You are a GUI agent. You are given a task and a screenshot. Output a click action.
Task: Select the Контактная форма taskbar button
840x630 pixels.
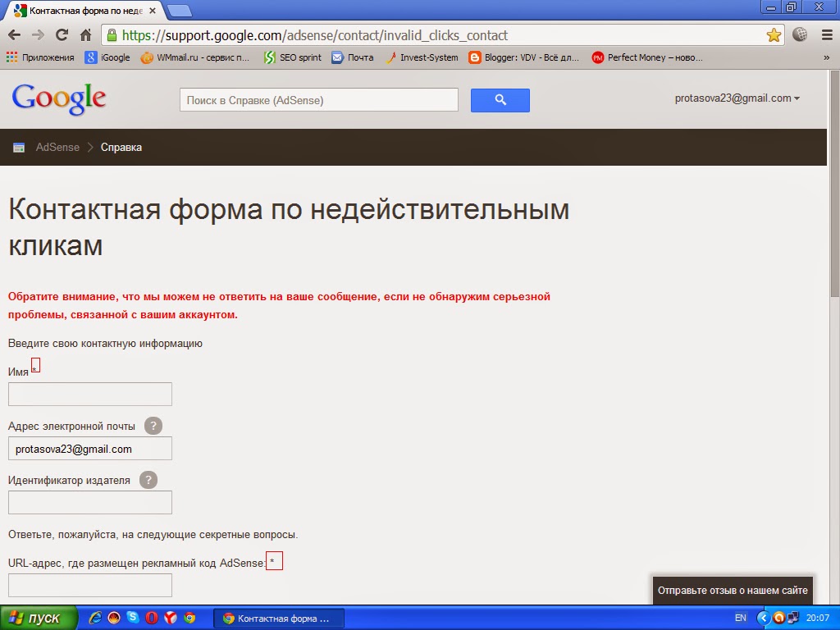[279, 619]
